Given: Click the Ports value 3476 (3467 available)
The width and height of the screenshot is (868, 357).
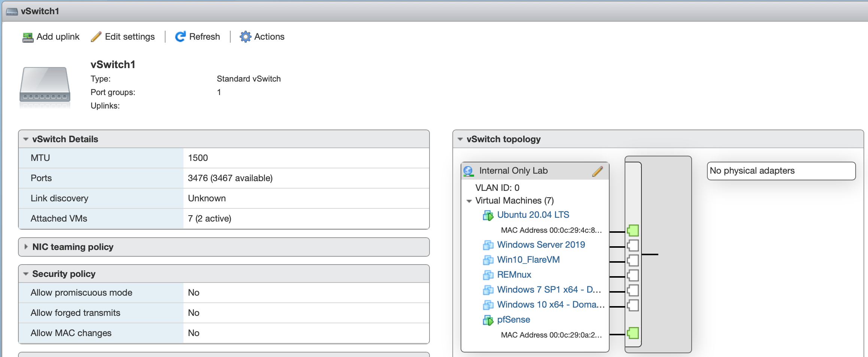Looking at the screenshot, I should click(x=230, y=178).
